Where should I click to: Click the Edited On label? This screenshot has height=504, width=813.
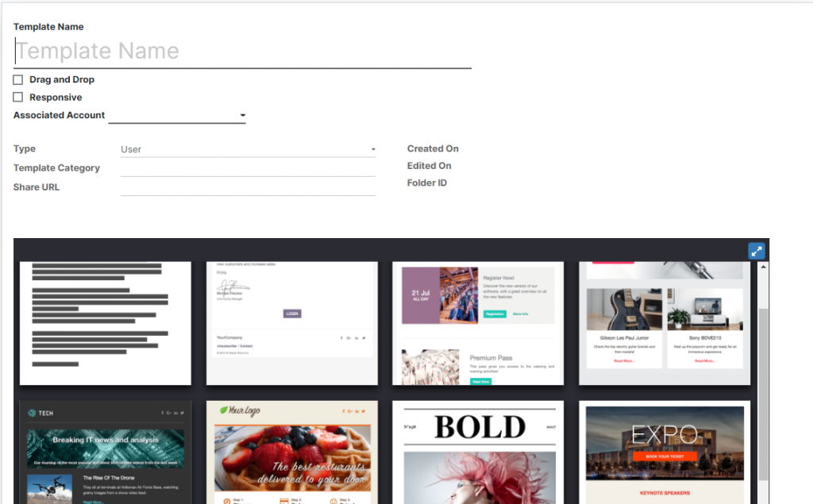[430, 166]
